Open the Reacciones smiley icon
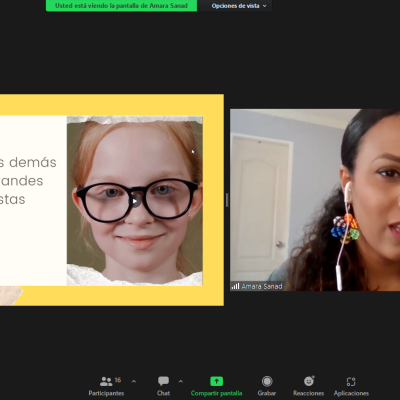400x400 pixels. (309, 381)
